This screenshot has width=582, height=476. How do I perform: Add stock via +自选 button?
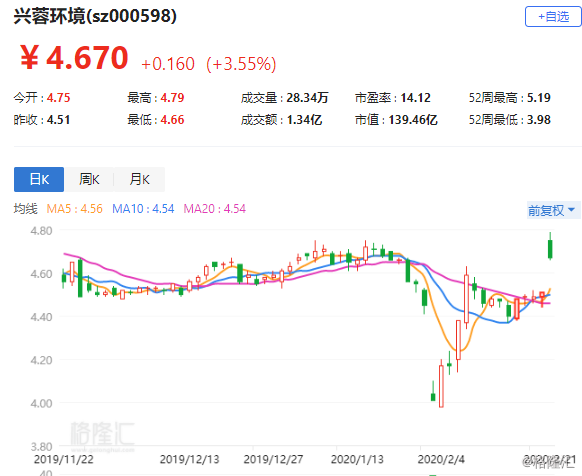point(553,17)
